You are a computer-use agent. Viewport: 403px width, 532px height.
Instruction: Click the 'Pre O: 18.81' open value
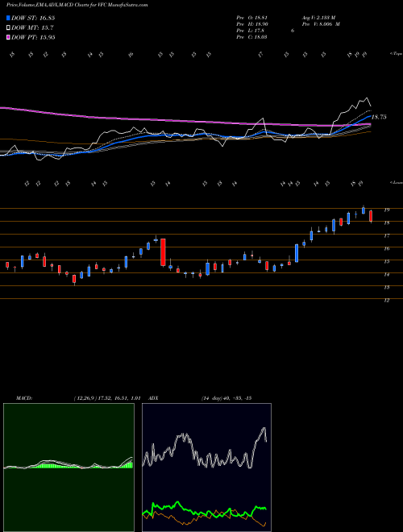tap(252, 18)
